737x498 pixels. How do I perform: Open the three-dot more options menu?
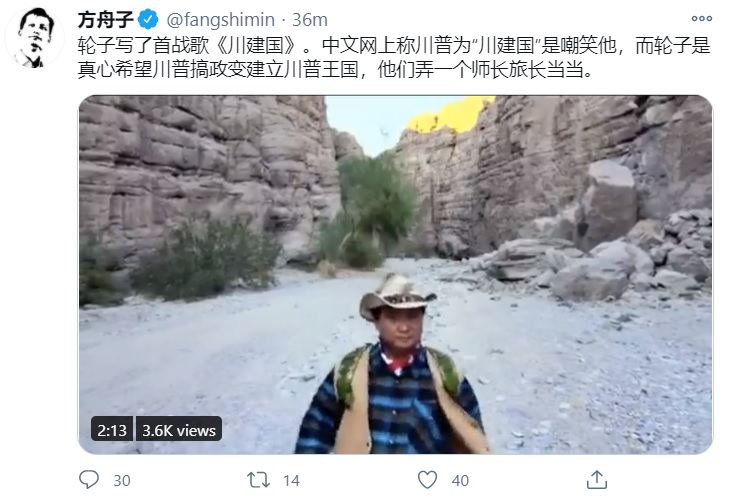[702, 19]
